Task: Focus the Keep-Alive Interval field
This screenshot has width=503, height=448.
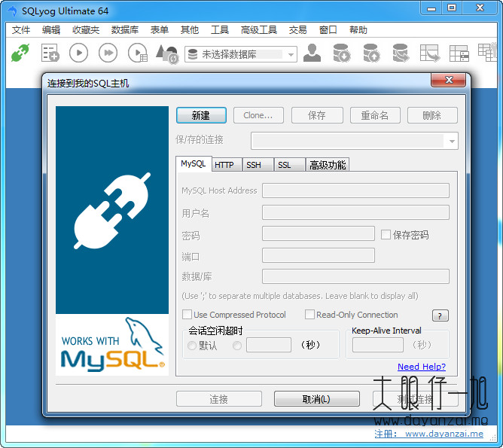Action: tap(377, 345)
